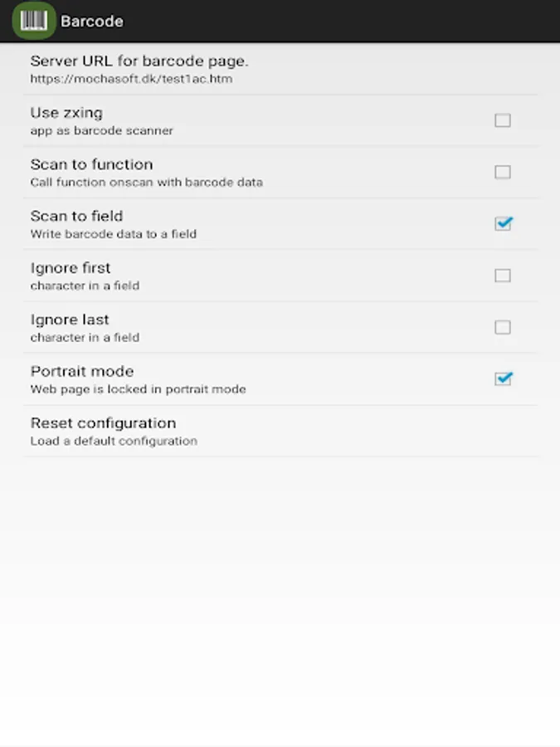The height and width of the screenshot is (747, 560).
Task: Open Server URL for barcode page setting
Action: 139,61
